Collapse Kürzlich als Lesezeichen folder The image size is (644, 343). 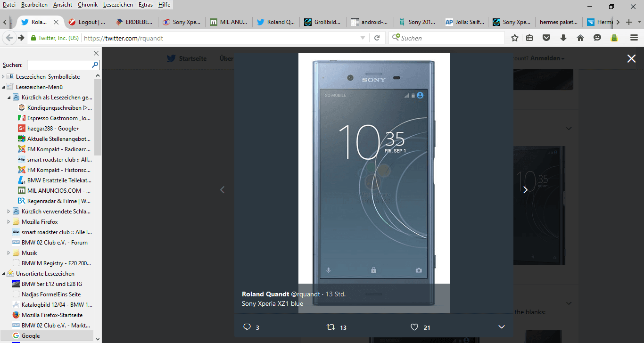pos(9,98)
